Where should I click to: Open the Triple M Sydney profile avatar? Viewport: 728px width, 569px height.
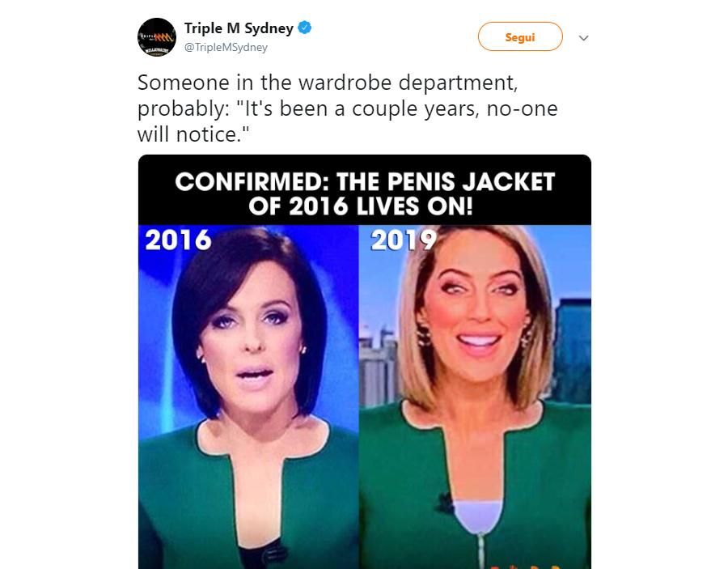pyautogui.click(x=156, y=37)
